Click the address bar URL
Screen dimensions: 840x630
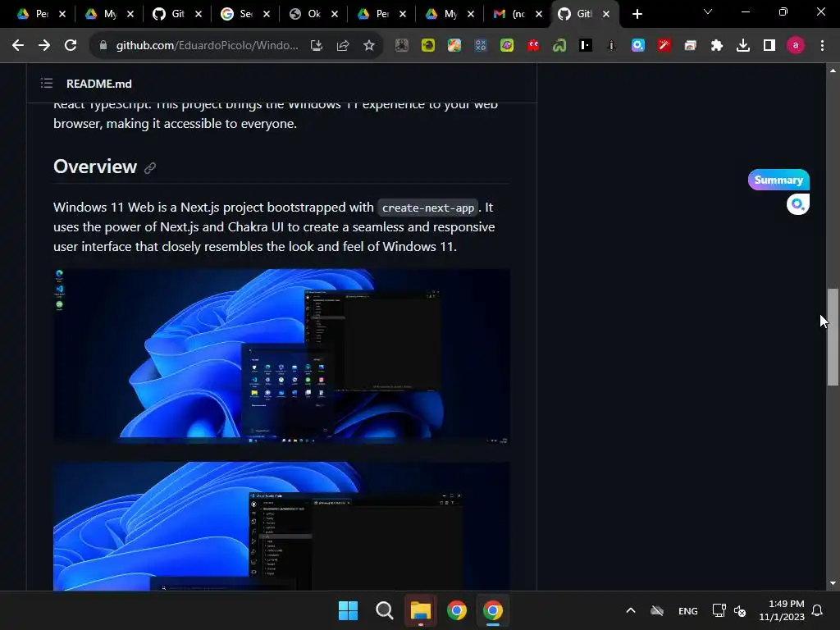(208, 46)
